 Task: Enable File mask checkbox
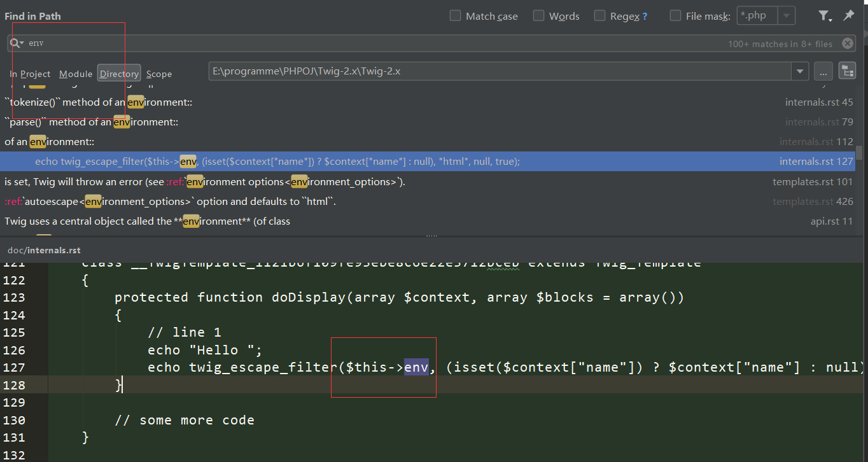tap(676, 16)
